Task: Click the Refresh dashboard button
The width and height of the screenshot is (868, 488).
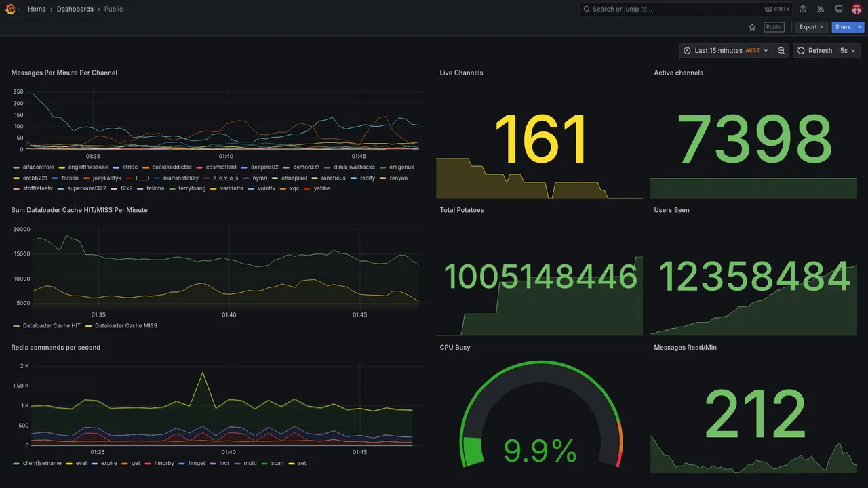Action: click(x=814, y=51)
